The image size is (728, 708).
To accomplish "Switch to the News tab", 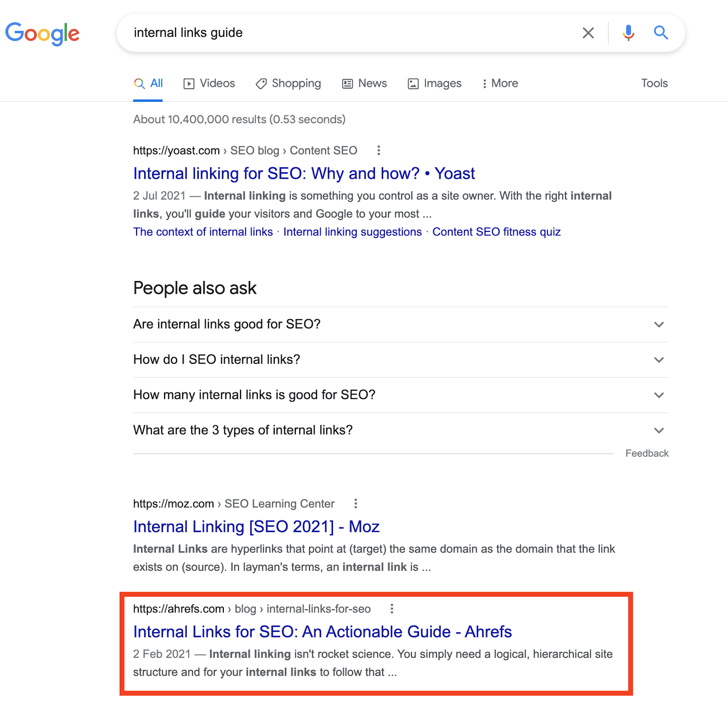I will [364, 83].
